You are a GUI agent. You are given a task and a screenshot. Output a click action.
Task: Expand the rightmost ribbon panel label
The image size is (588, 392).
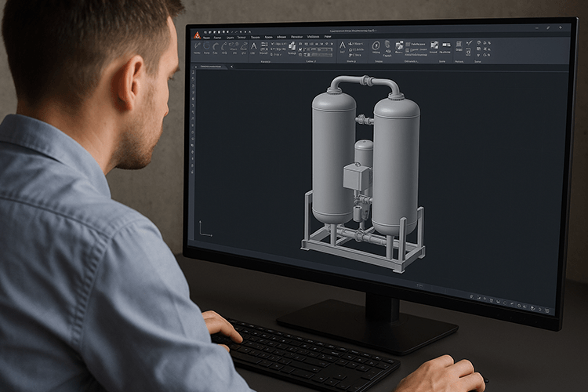479,61
